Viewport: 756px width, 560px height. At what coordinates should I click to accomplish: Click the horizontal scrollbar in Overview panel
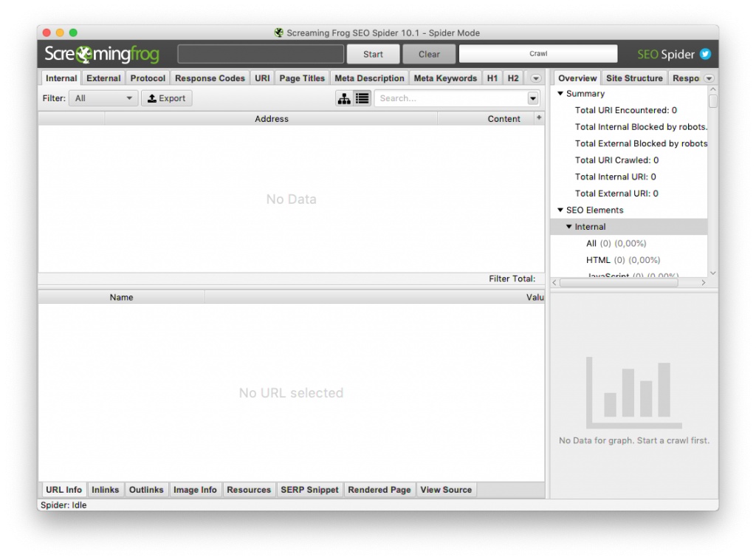(x=629, y=282)
